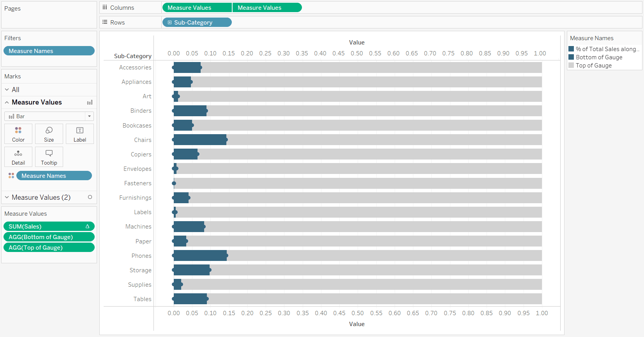Click the circle mark icon beside Measure Values (2)
The width and height of the screenshot is (644, 337).
(90, 197)
